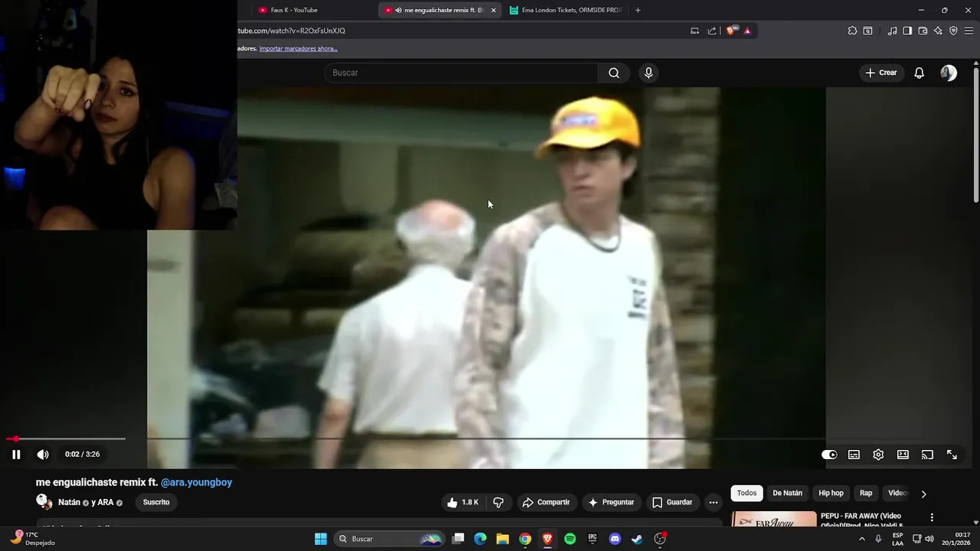Open video settings gear

[878, 455]
